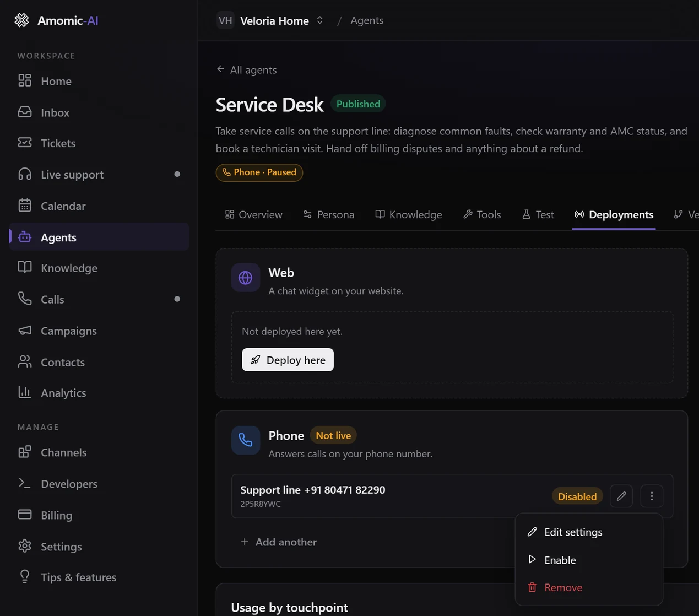This screenshot has width=699, height=616.
Task: Open the Calls section
Action: tap(99, 299)
